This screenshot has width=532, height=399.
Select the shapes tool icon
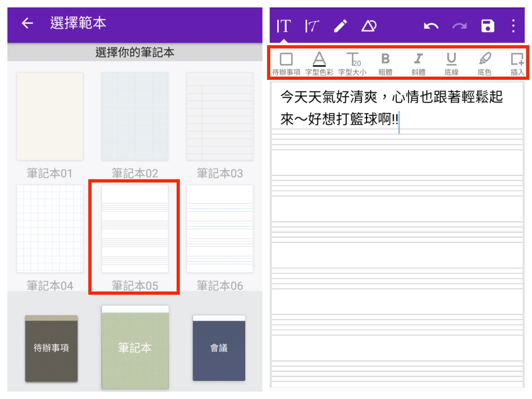pyautogui.click(x=369, y=26)
